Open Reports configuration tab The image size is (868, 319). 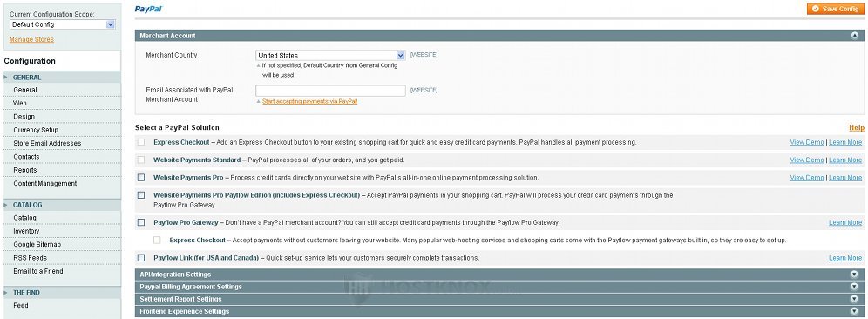coord(62,170)
